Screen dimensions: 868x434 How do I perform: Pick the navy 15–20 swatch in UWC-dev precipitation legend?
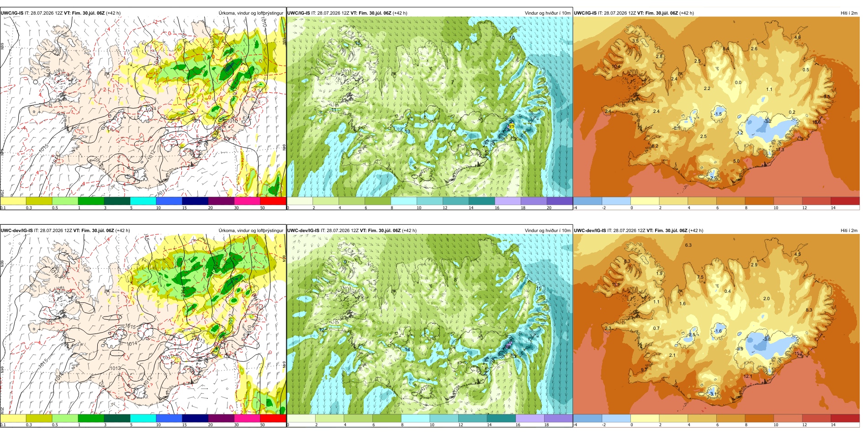(x=195, y=418)
